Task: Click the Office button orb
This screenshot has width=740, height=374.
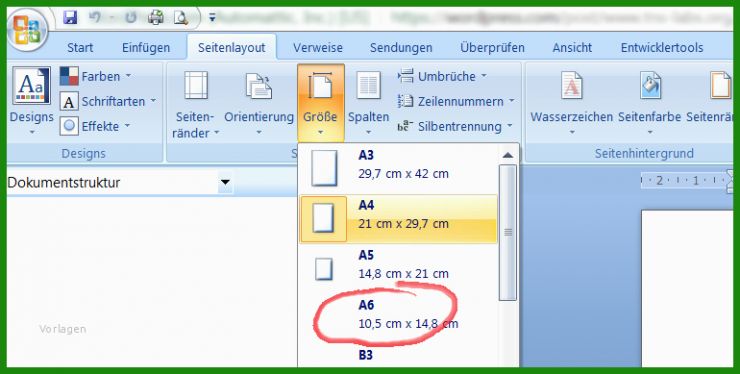Action: pyautogui.click(x=27, y=29)
